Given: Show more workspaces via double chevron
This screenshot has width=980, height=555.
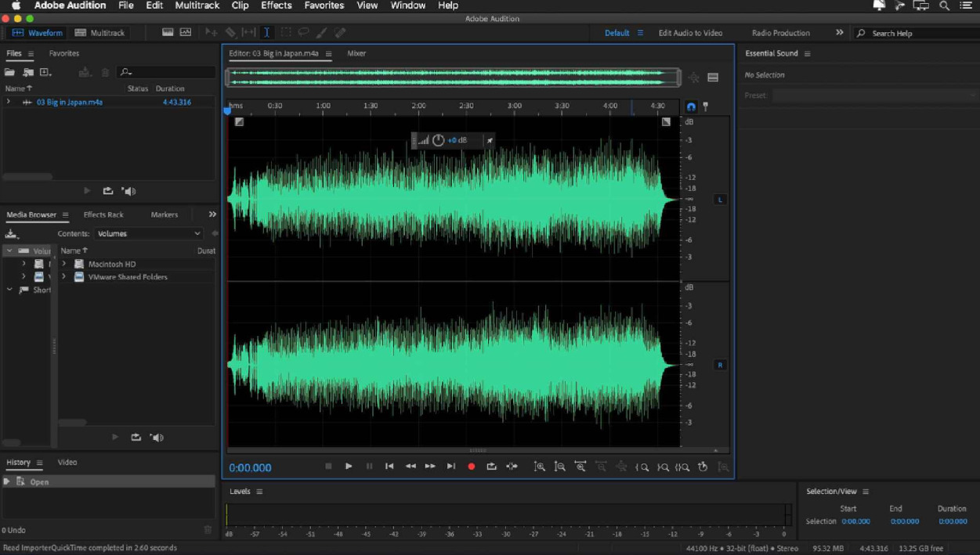Looking at the screenshot, I should pos(840,33).
